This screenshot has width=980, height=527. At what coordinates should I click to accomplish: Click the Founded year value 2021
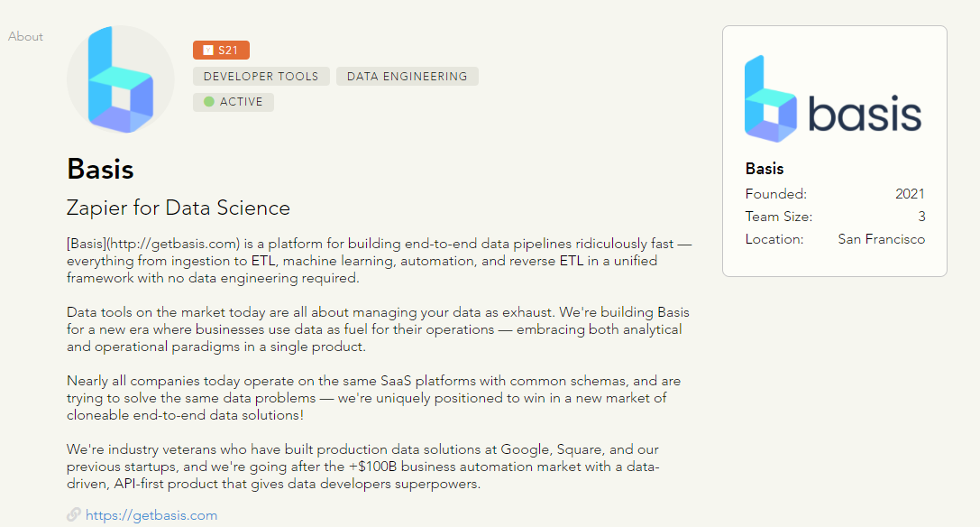910,194
